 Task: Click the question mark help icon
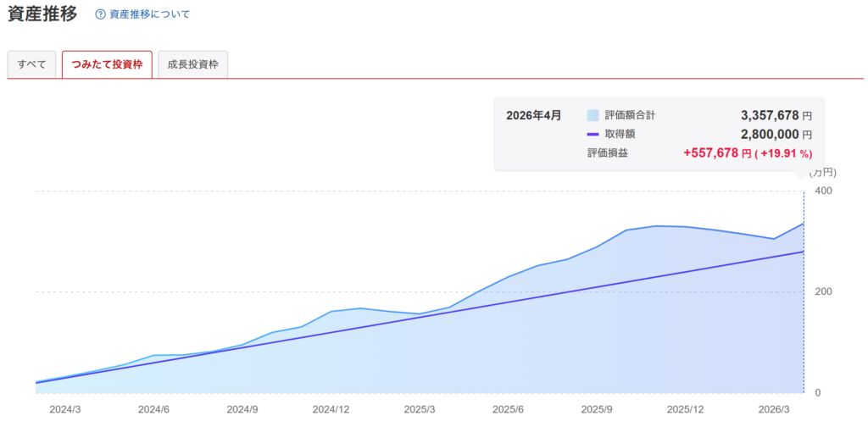101,14
